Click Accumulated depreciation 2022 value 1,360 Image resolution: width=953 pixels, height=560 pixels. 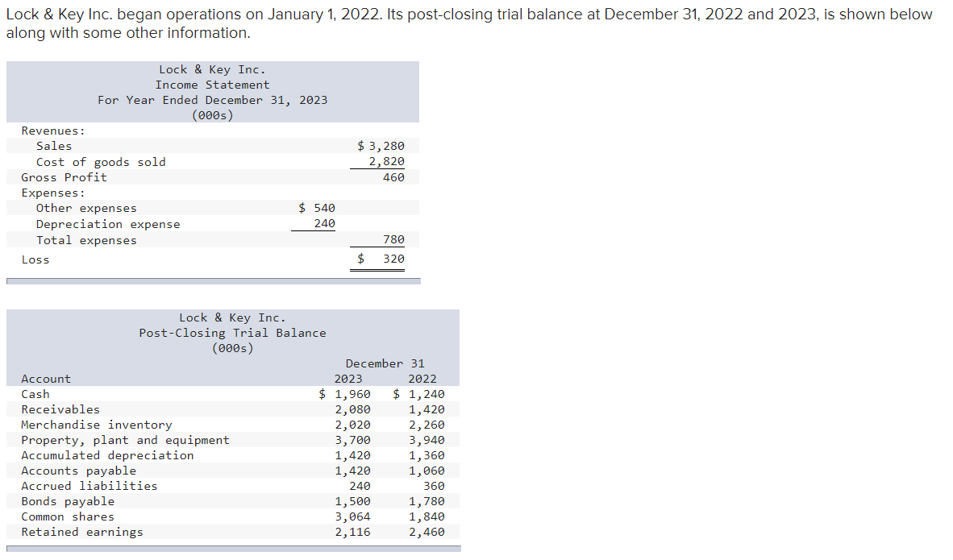(427, 455)
